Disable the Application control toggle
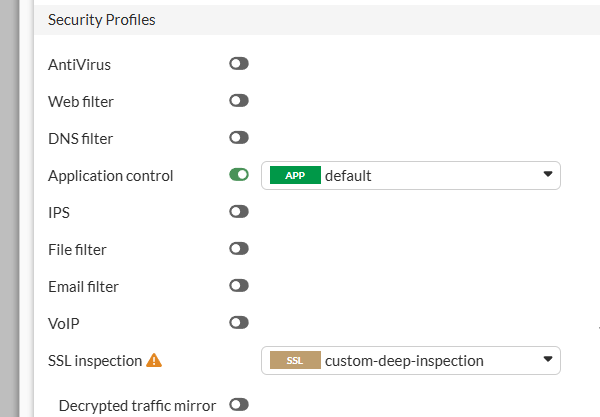 pos(238,175)
